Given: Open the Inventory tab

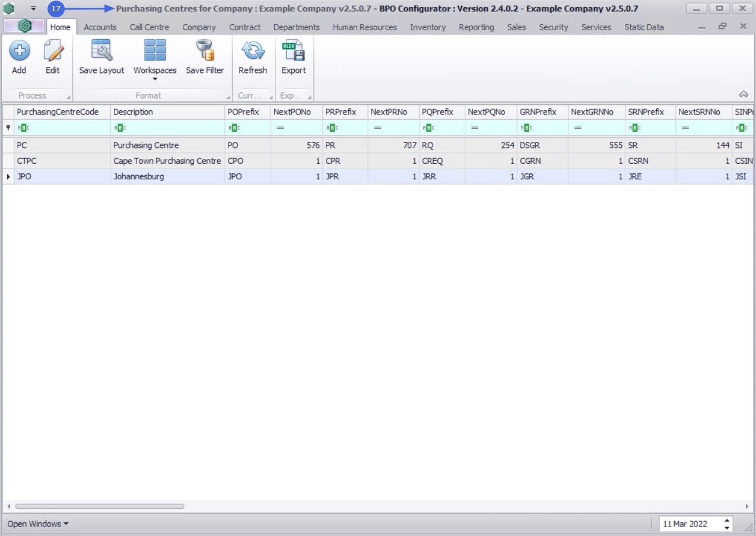Looking at the screenshot, I should pos(428,27).
